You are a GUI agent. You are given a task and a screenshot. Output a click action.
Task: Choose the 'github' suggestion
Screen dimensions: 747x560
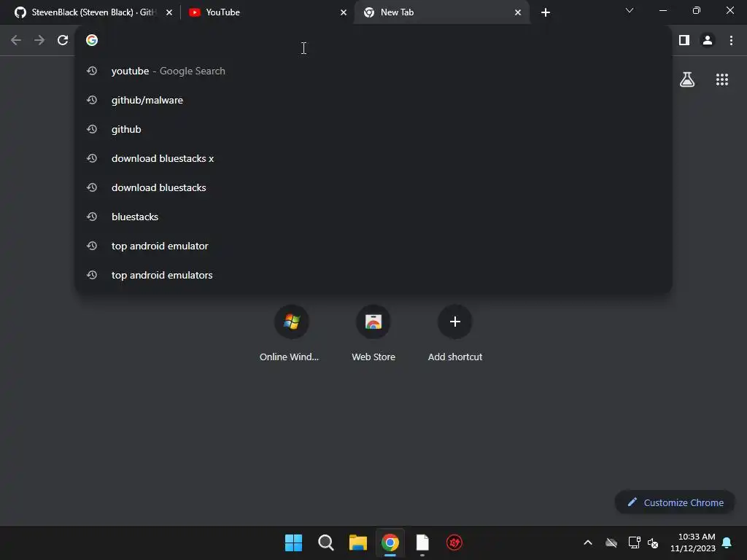373,129
